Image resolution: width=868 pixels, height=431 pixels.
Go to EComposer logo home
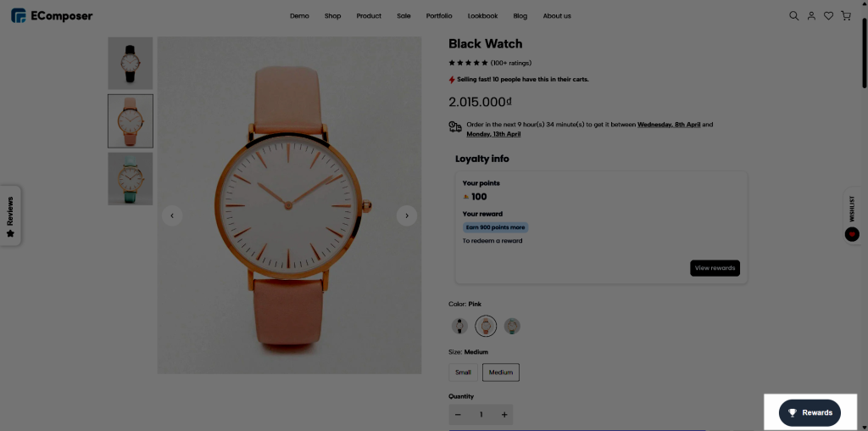(x=52, y=16)
